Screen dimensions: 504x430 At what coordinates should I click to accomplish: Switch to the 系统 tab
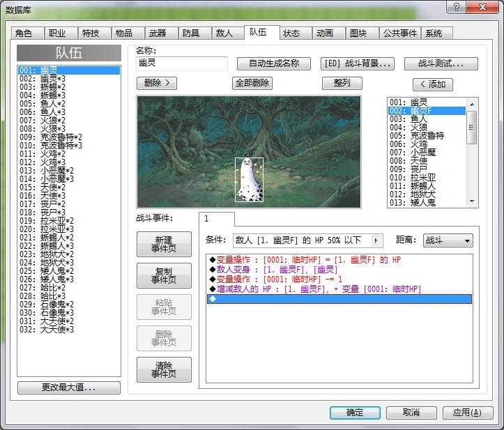[436, 33]
